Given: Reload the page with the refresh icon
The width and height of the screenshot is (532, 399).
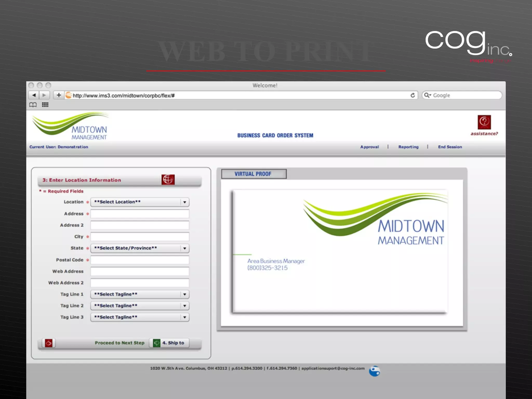Looking at the screenshot, I should [413, 95].
